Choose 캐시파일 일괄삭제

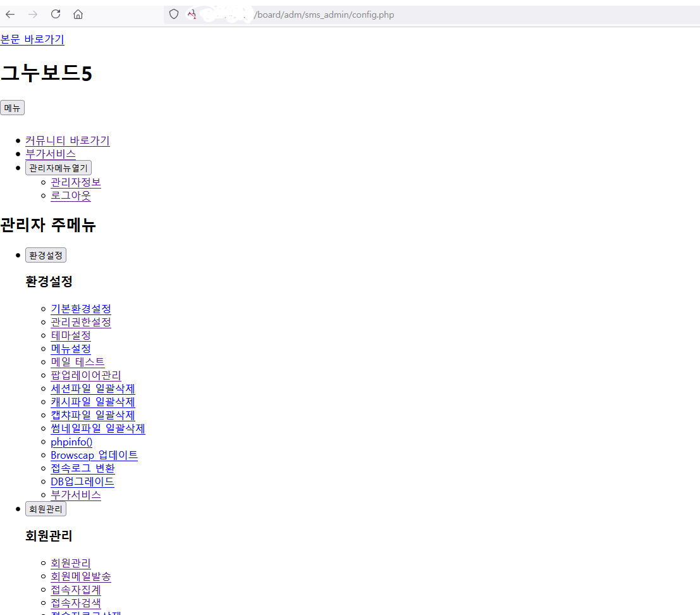tap(93, 402)
